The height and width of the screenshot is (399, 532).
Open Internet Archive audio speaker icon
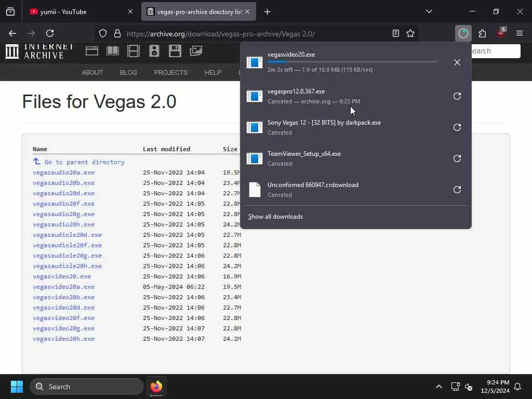pos(154,51)
